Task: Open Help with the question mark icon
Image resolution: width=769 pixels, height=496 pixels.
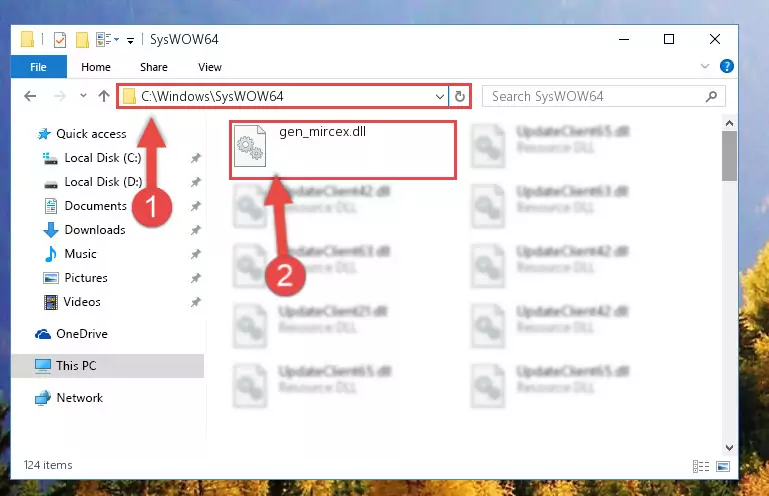Action: point(726,66)
